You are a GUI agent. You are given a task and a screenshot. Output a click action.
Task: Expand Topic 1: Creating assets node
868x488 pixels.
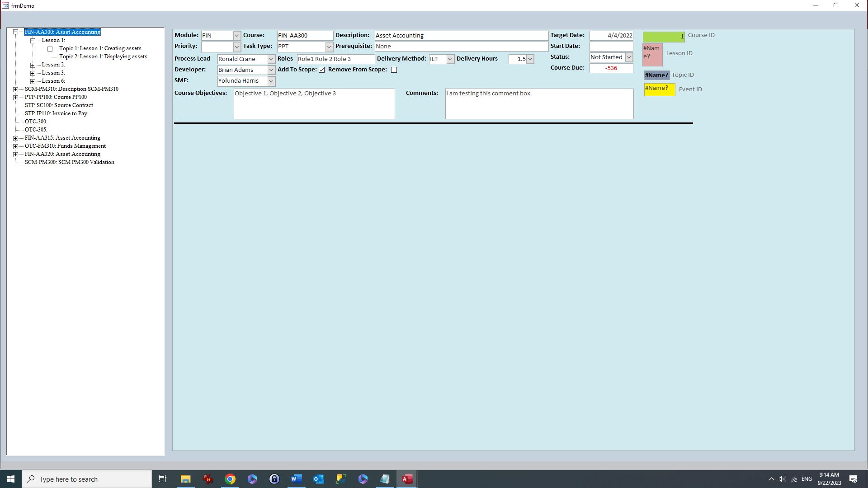[x=50, y=48]
